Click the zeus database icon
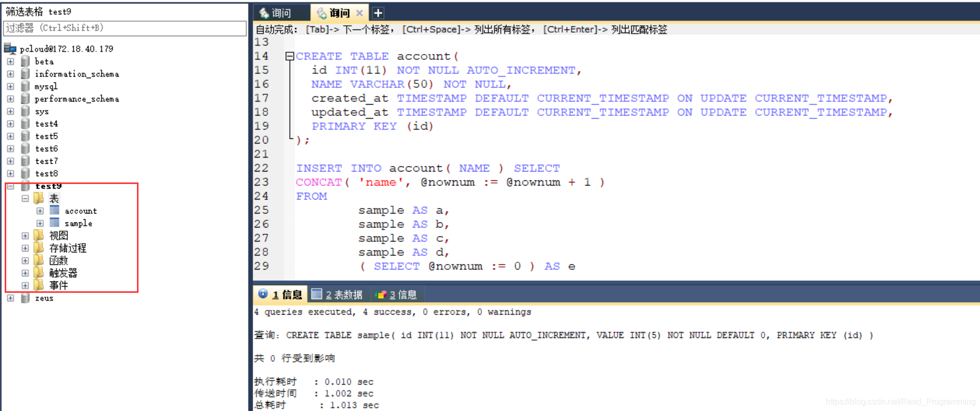 click(x=25, y=298)
